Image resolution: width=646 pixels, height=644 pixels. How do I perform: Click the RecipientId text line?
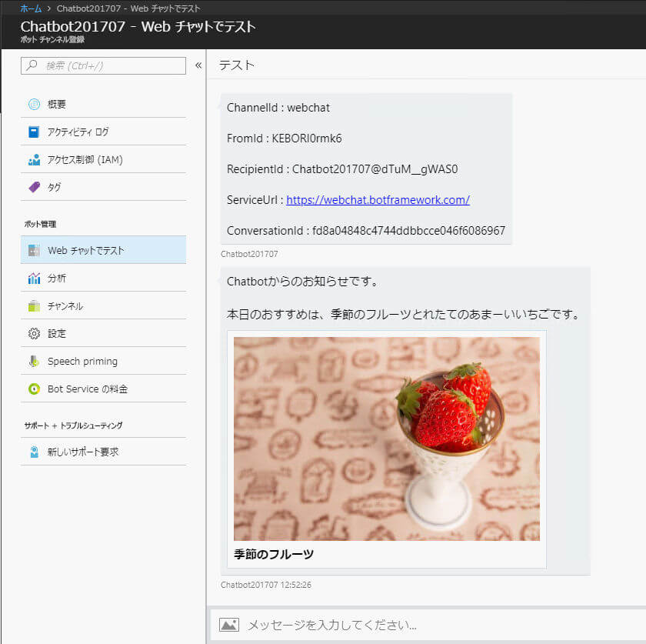click(342, 169)
